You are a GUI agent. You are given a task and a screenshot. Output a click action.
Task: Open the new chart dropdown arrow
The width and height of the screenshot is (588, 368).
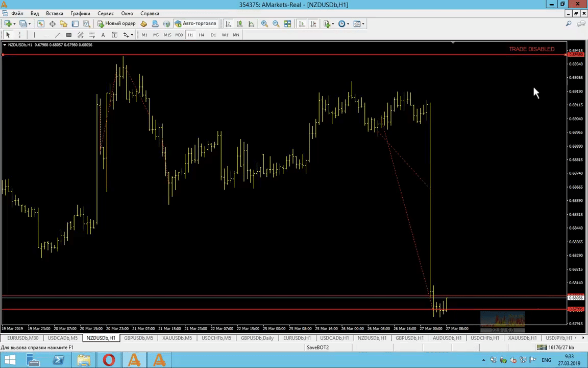(x=14, y=24)
